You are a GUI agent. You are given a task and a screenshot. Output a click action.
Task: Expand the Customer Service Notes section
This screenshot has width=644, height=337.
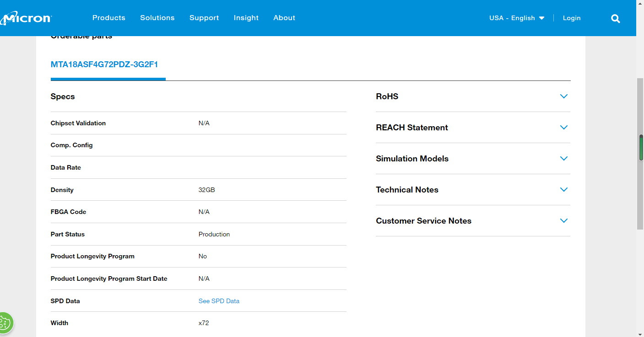coord(473,221)
